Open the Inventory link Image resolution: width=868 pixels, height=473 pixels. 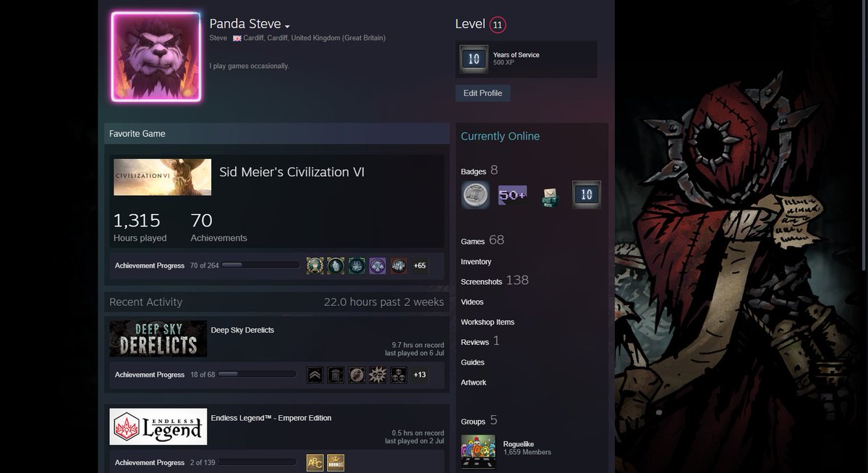[476, 262]
